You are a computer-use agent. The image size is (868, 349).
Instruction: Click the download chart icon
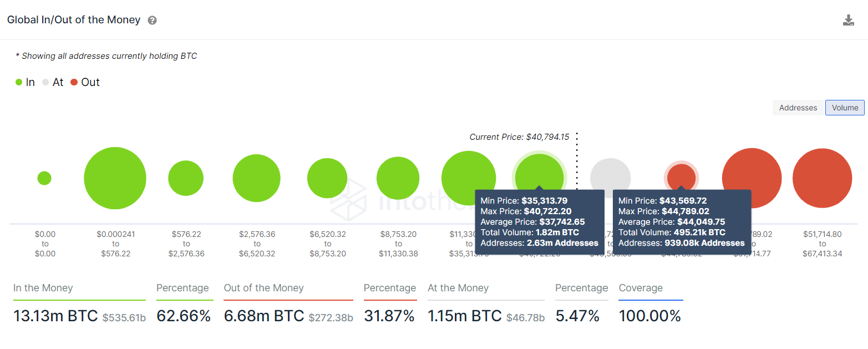[x=848, y=21]
